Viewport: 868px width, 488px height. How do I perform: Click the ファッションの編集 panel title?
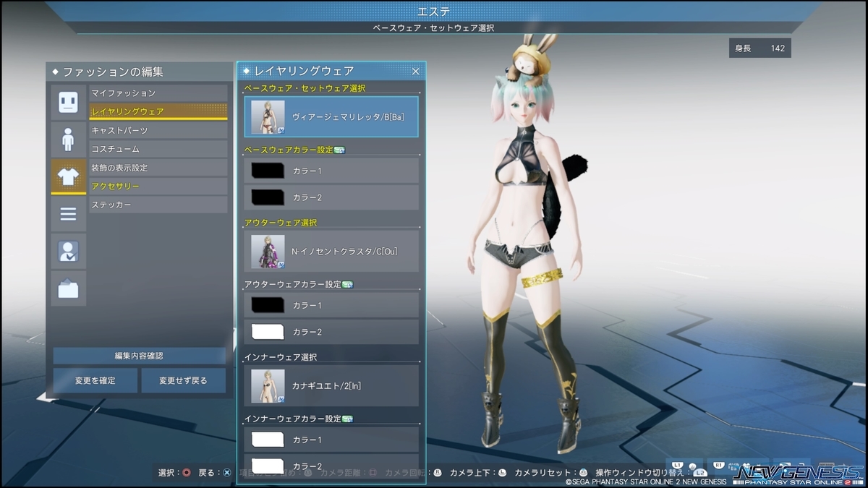(112, 72)
